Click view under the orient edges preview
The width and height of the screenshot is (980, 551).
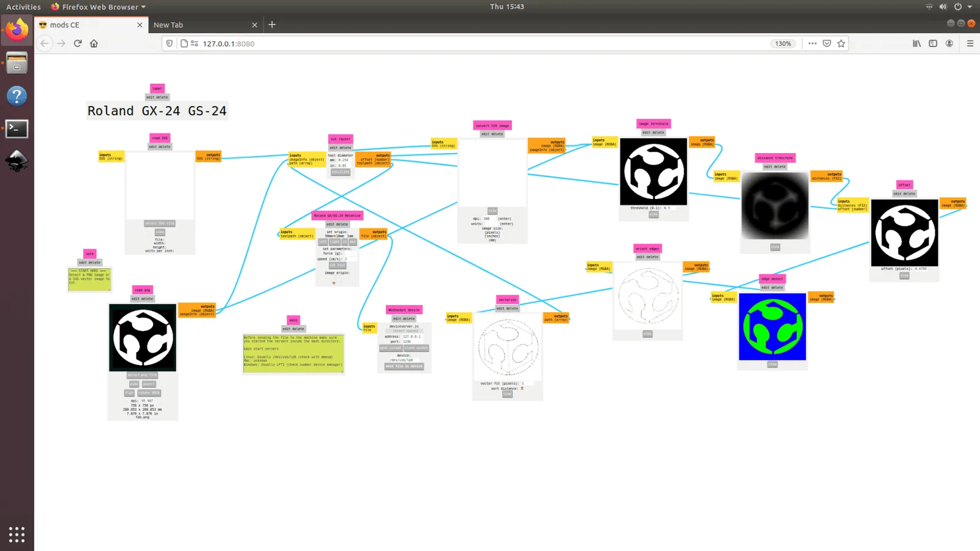pyautogui.click(x=647, y=334)
